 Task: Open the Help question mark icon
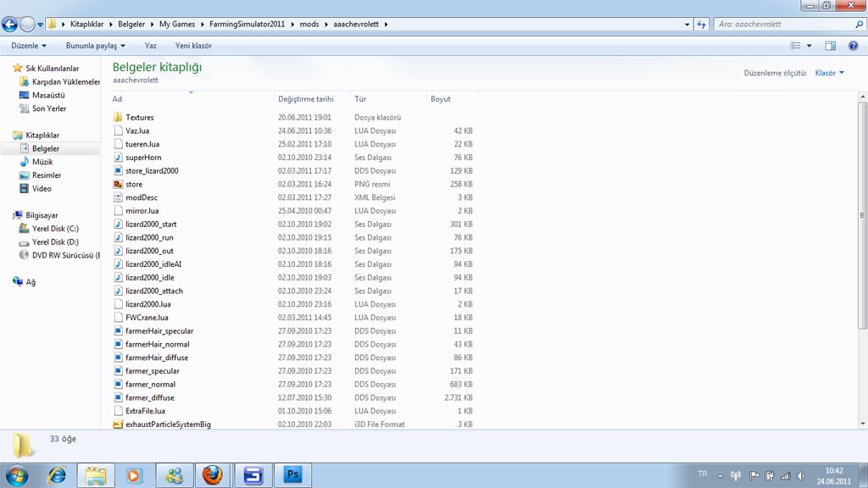coord(853,46)
